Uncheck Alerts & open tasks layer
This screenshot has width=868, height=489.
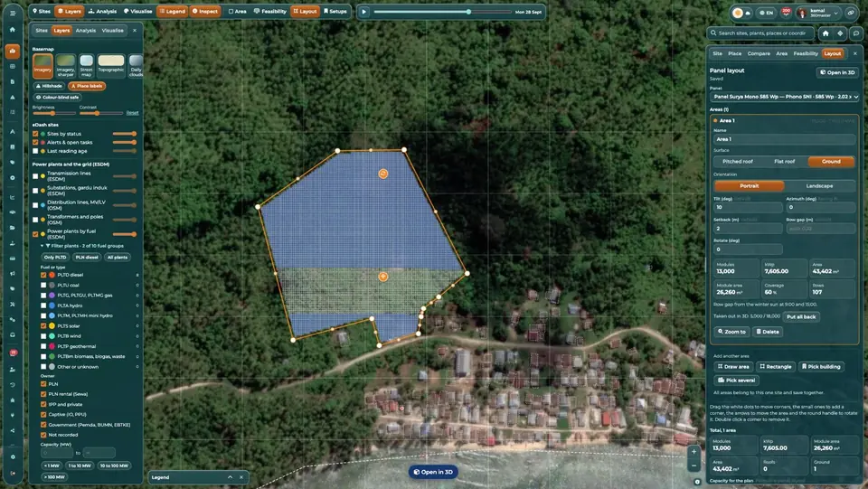35,142
